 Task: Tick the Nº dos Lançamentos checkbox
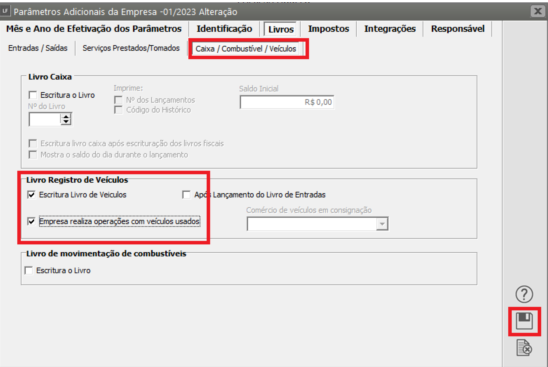[118, 100]
